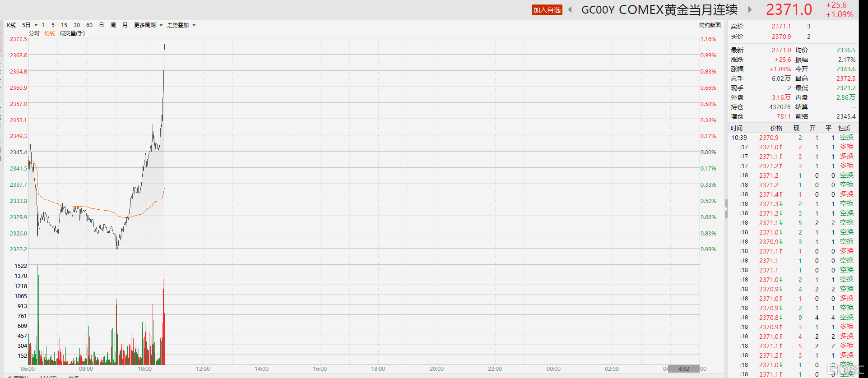Collapse the right quote panel handle
Viewport: 868px width, 378px height.
point(726,209)
